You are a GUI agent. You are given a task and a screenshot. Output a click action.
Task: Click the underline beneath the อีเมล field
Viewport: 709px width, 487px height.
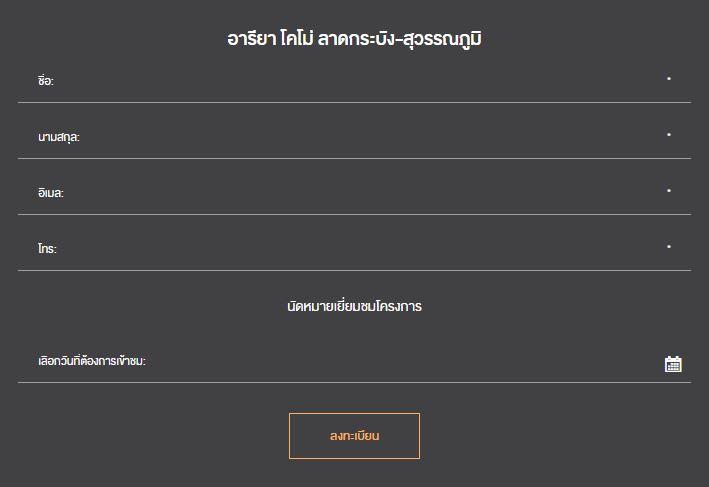tap(354, 214)
